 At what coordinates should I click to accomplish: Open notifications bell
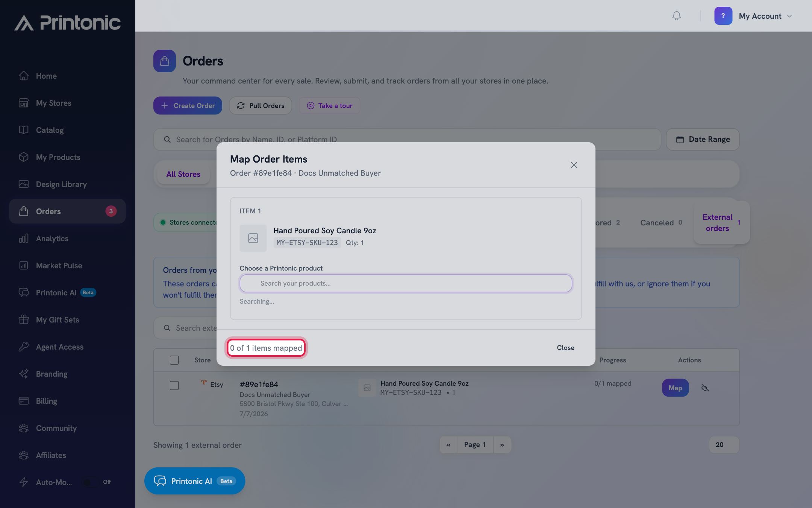[x=676, y=16]
